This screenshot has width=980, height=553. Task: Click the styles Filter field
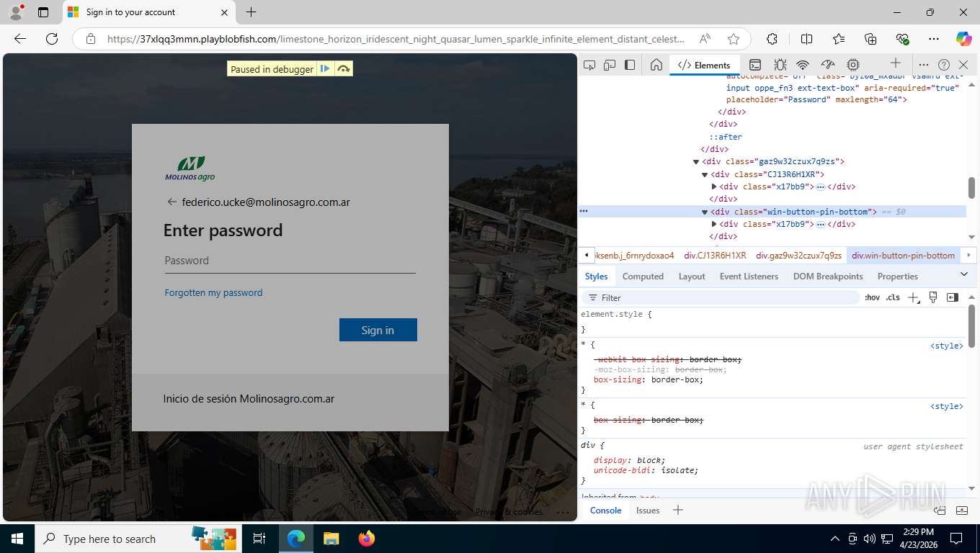[721, 298]
